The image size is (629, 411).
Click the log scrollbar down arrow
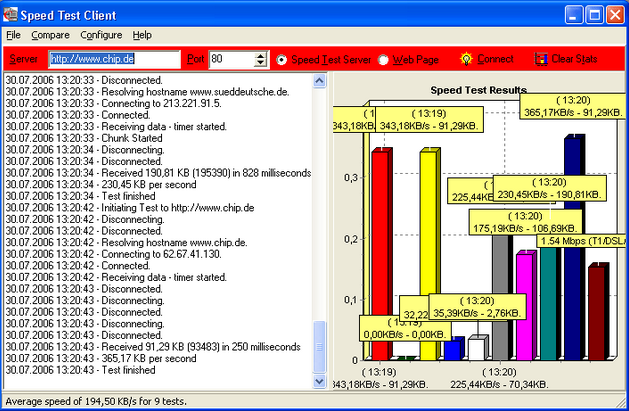coord(319,381)
